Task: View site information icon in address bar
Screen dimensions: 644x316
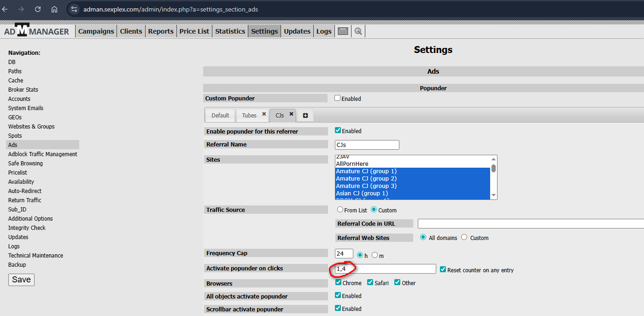Action: tap(74, 9)
